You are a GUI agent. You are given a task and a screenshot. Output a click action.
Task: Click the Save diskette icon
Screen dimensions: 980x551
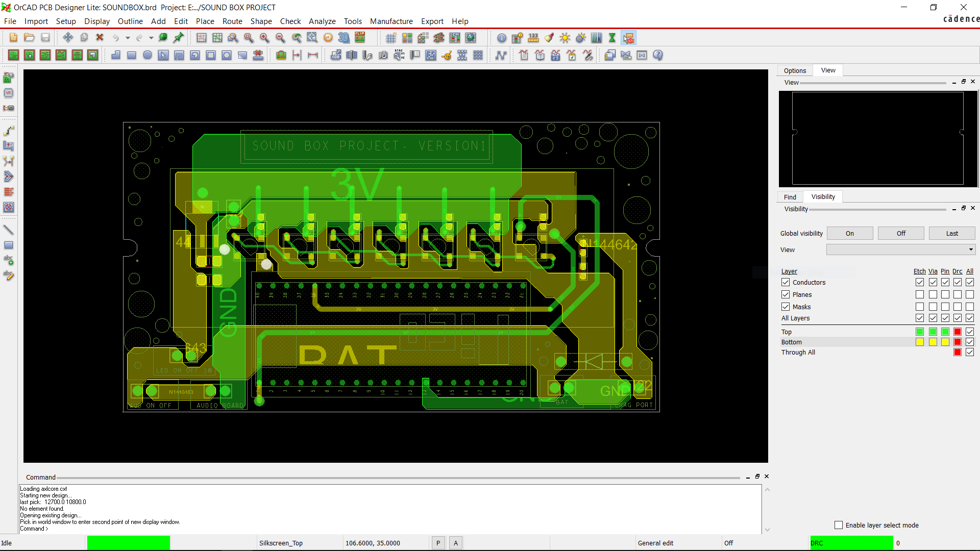coord(45,38)
